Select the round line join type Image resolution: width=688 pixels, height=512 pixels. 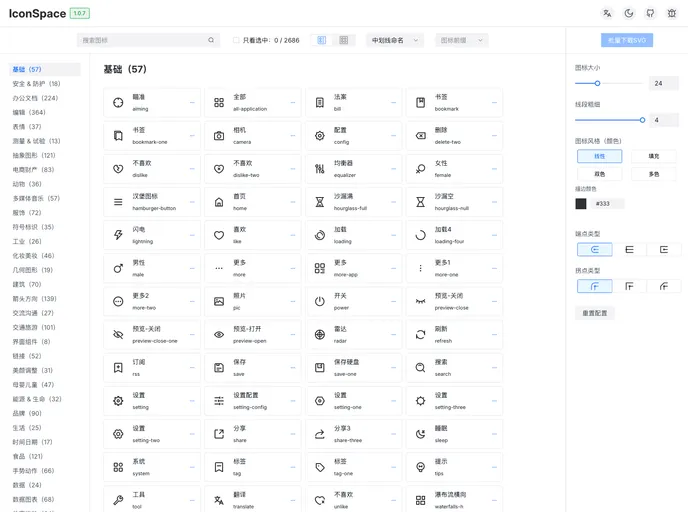click(595, 286)
